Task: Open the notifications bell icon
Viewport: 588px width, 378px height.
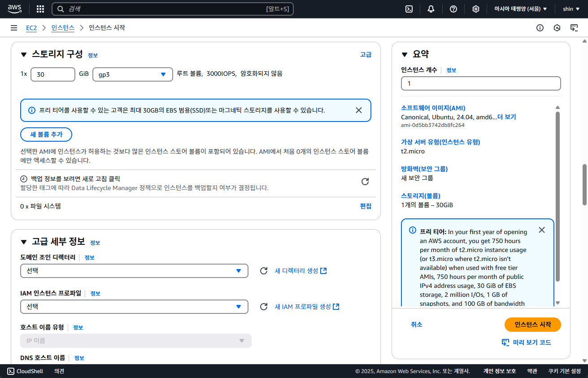Action: point(431,9)
